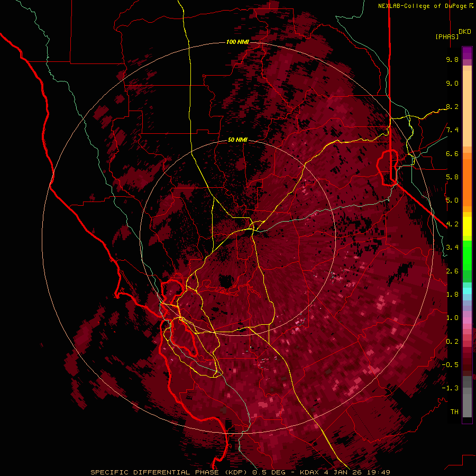Click the 4.2 legend value
The image size is (476, 476).
pos(452,224)
